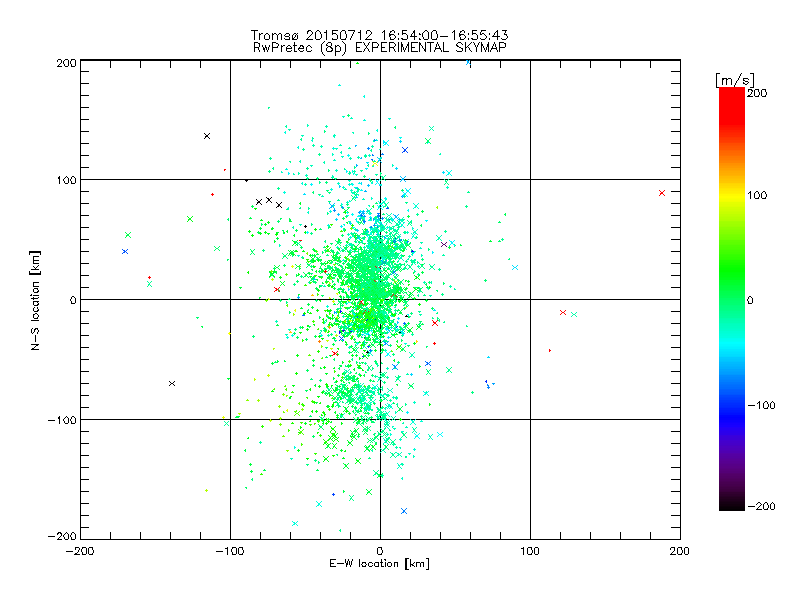Click the red X marker at far right edge
Screen dimensions: 800x600
pyautogui.click(x=662, y=193)
